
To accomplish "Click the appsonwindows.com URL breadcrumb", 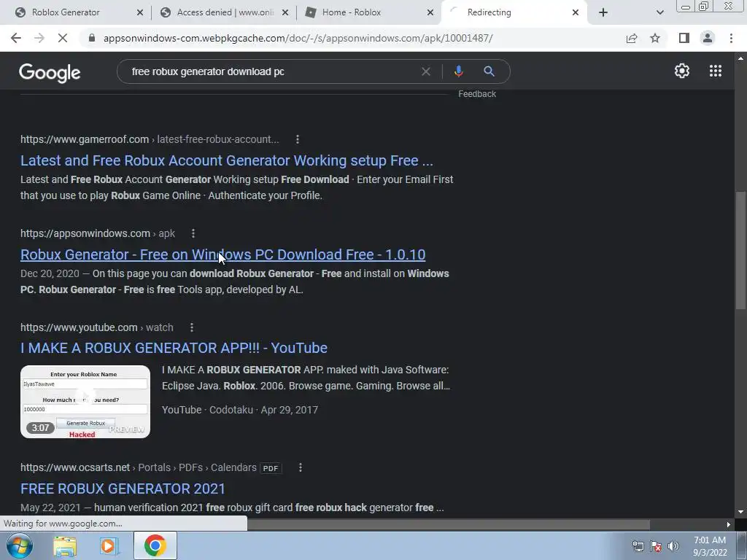I will pyautogui.click(x=98, y=233).
